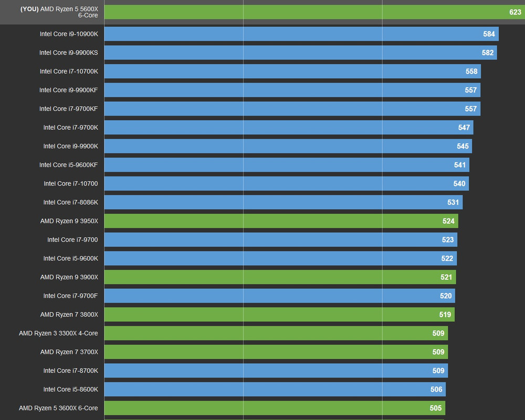Screen dimensions: 525x420
Task: Click the 558 score value
Action: 472,72
